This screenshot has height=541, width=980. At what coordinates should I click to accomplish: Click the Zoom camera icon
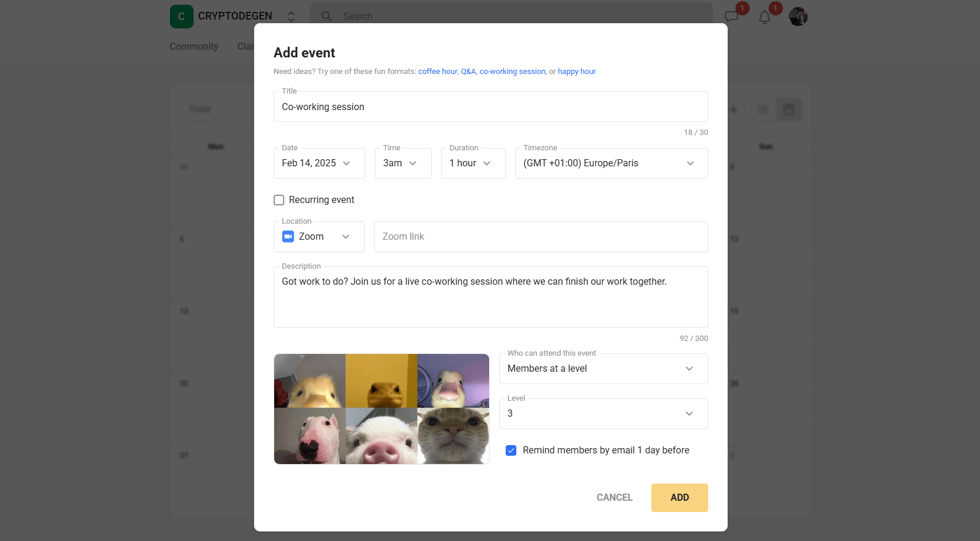point(288,237)
